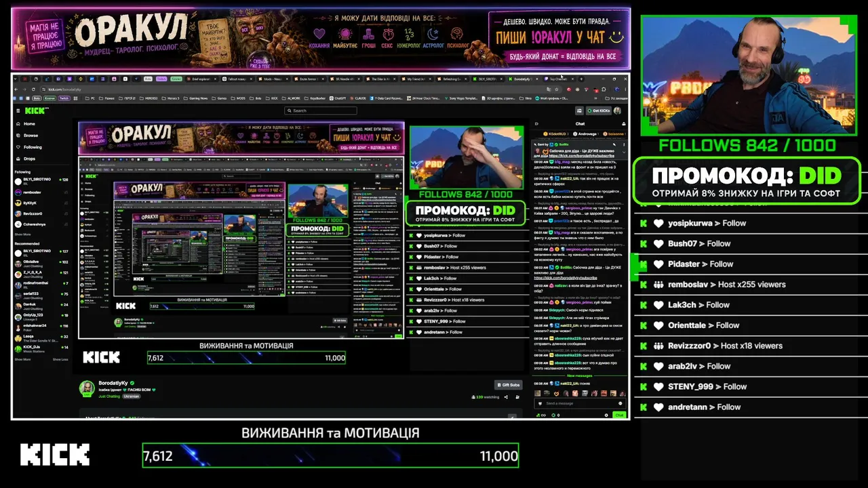Viewport: 868px width, 488px height.
Task: Go back using the browser back arrow
Action: [x=17, y=89]
